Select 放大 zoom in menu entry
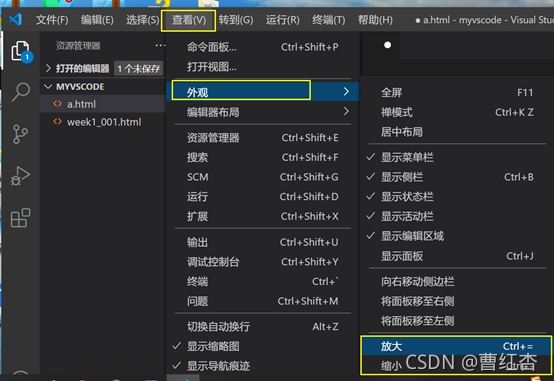 pos(456,346)
